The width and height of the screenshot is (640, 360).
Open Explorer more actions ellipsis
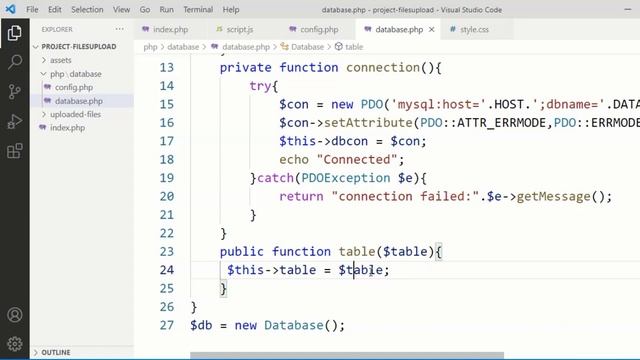119,29
